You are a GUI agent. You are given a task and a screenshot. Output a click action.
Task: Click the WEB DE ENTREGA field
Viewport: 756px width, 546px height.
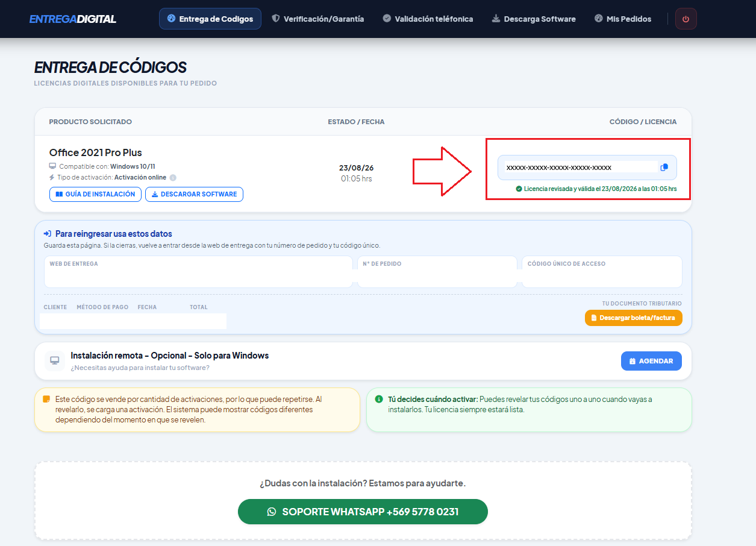click(198, 272)
